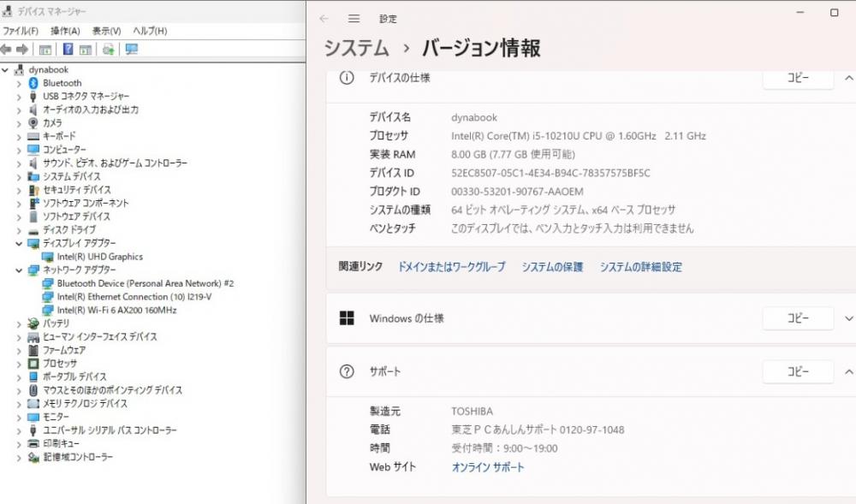Copy the Windows の仕様 details with コピー button

tap(798, 318)
